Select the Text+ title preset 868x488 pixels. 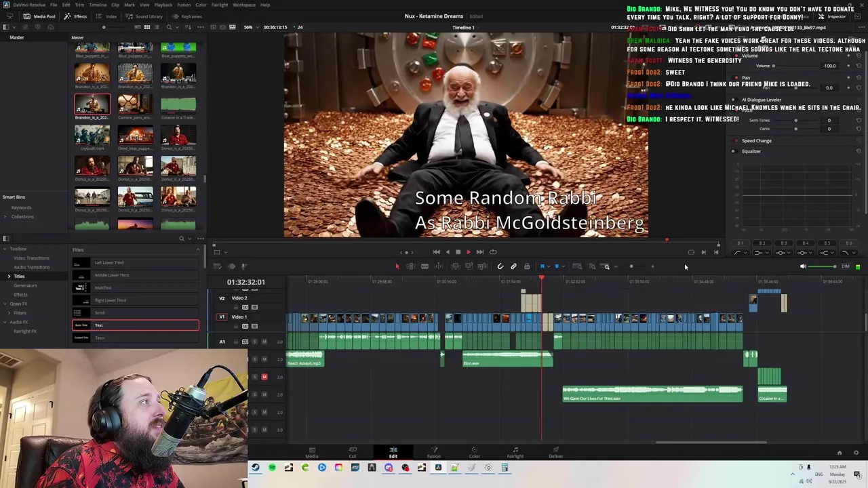pos(136,338)
